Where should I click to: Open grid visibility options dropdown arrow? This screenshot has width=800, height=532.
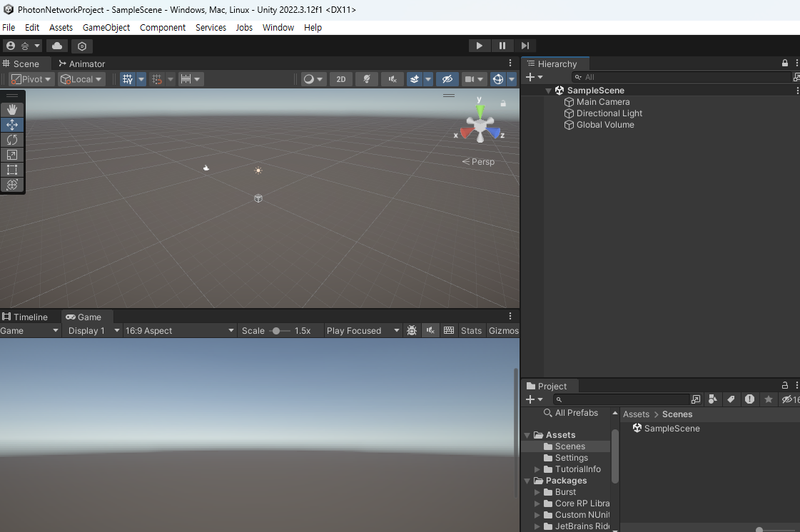[141, 79]
